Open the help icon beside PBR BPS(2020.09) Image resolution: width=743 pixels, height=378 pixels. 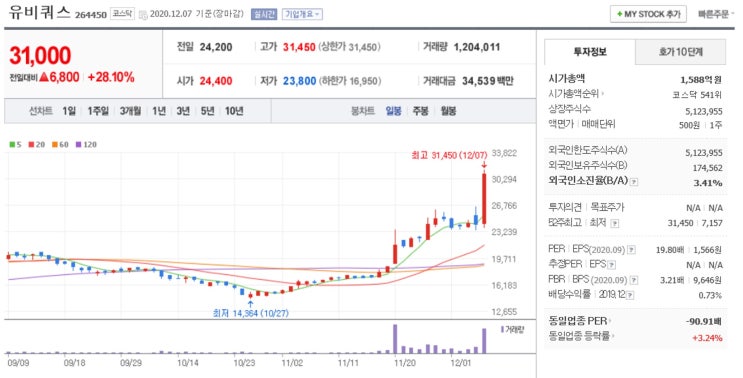pos(634,280)
